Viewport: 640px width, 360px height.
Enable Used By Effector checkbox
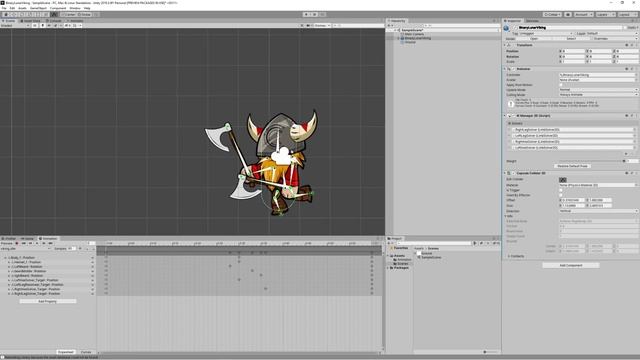[x=561, y=195]
